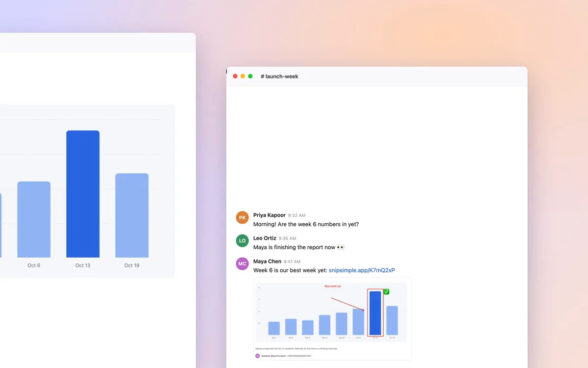Click the Oct 19 axis label in the chart window
The height and width of the screenshot is (368, 588).
coord(132,265)
